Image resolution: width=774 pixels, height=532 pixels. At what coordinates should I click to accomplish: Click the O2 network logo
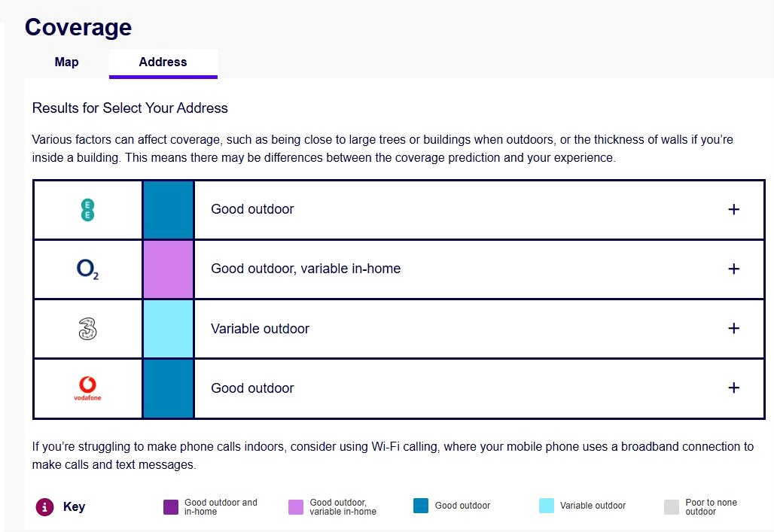[x=88, y=269]
